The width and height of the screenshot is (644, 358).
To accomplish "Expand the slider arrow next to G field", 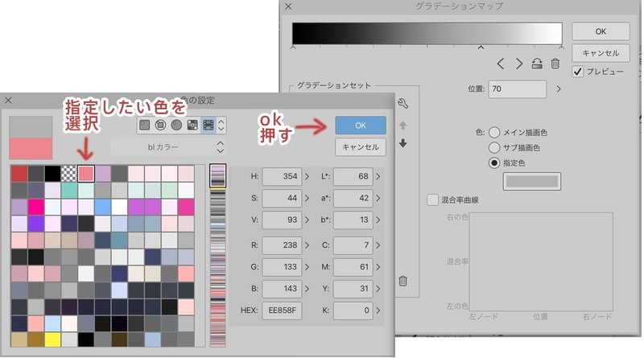I will (x=307, y=267).
